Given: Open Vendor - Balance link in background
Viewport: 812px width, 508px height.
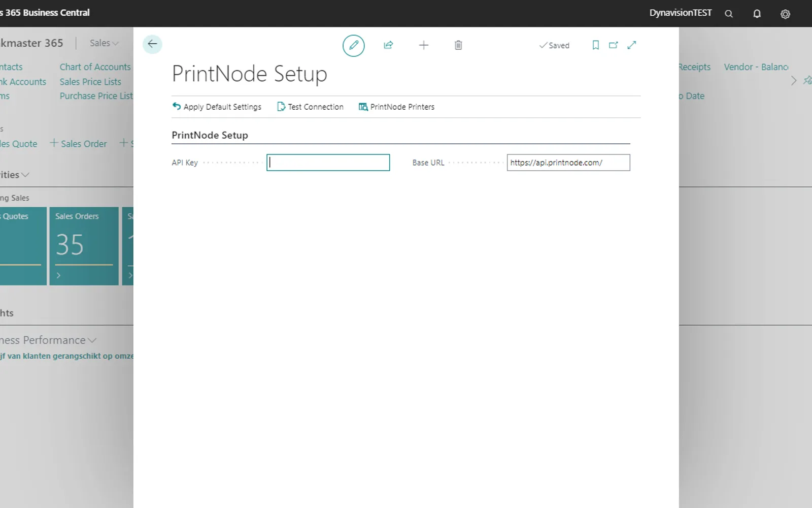Looking at the screenshot, I should (756, 67).
